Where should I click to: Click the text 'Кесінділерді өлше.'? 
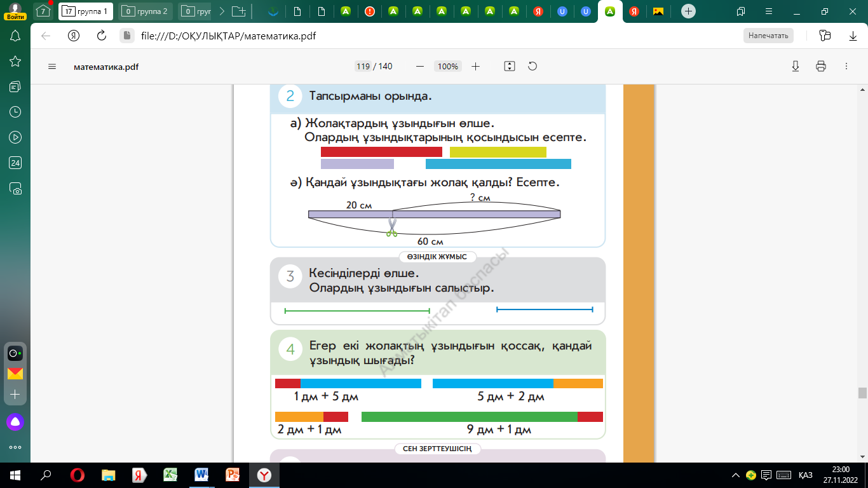pyautogui.click(x=364, y=274)
